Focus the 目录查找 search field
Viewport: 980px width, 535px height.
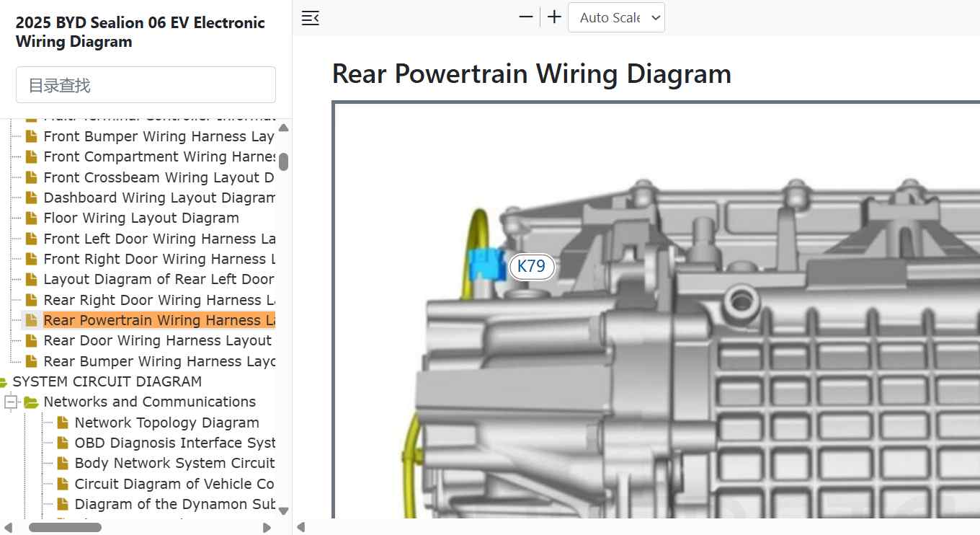[x=146, y=85]
